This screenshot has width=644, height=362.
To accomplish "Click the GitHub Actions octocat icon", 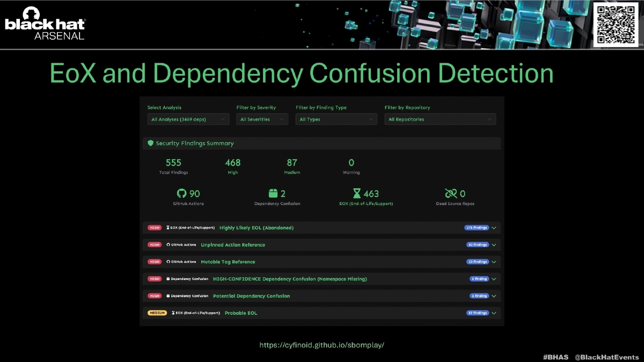I will 181,194.
